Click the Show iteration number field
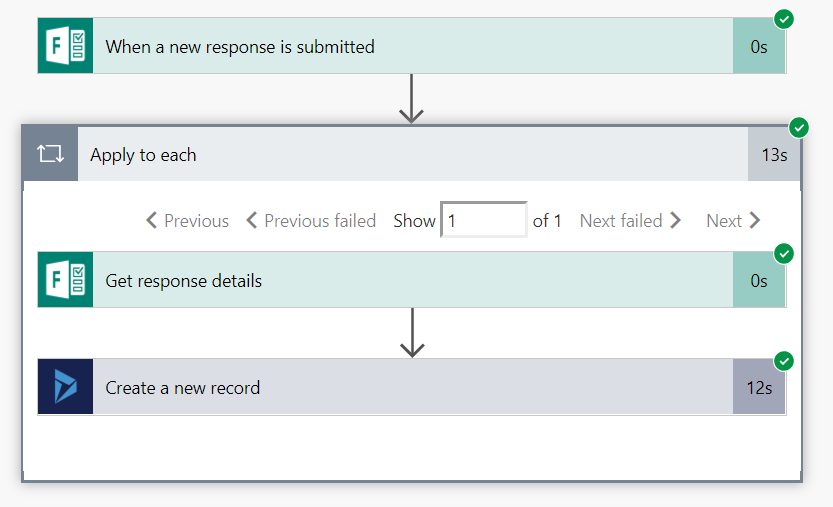Image resolution: width=833 pixels, height=507 pixels. click(483, 220)
